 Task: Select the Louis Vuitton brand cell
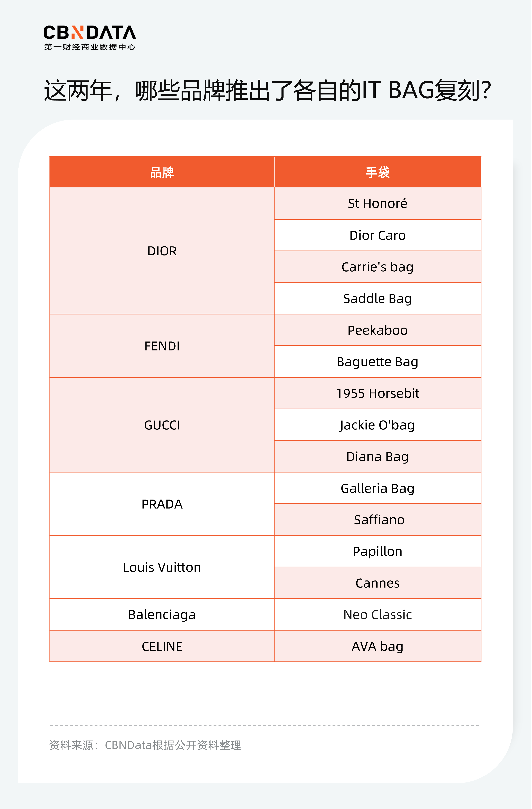coord(162,567)
